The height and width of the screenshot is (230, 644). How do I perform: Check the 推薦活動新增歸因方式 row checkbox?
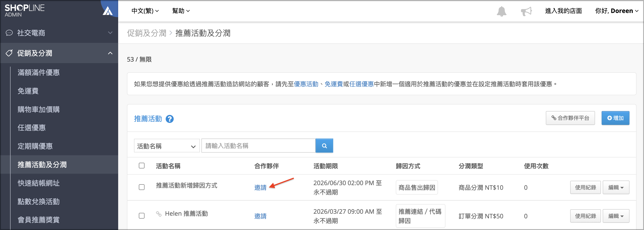(142, 187)
